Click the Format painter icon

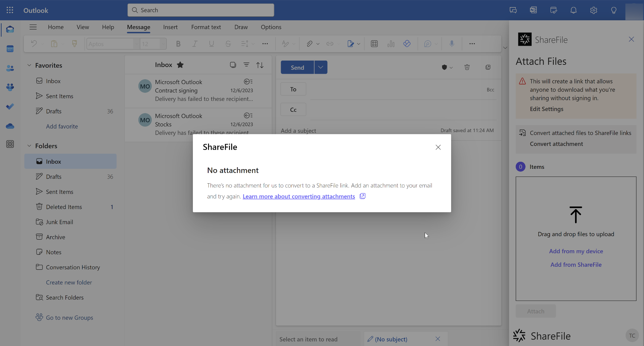pyautogui.click(x=74, y=44)
